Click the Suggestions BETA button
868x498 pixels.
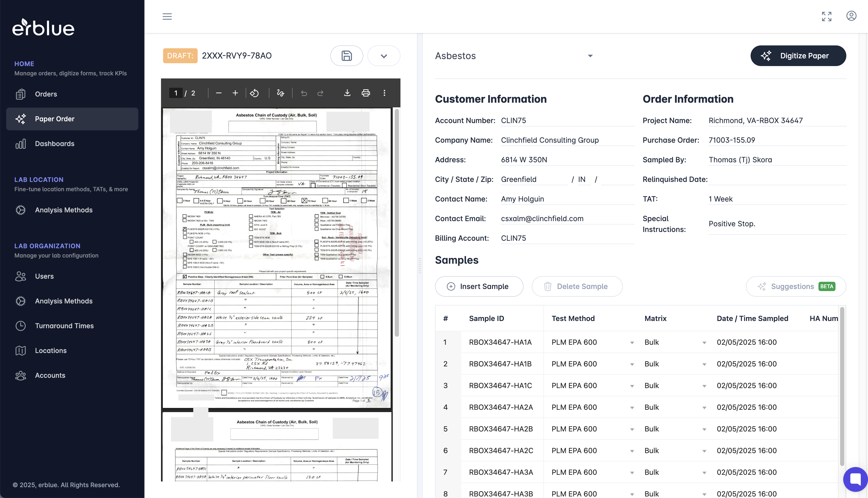(x=795, y=286)
